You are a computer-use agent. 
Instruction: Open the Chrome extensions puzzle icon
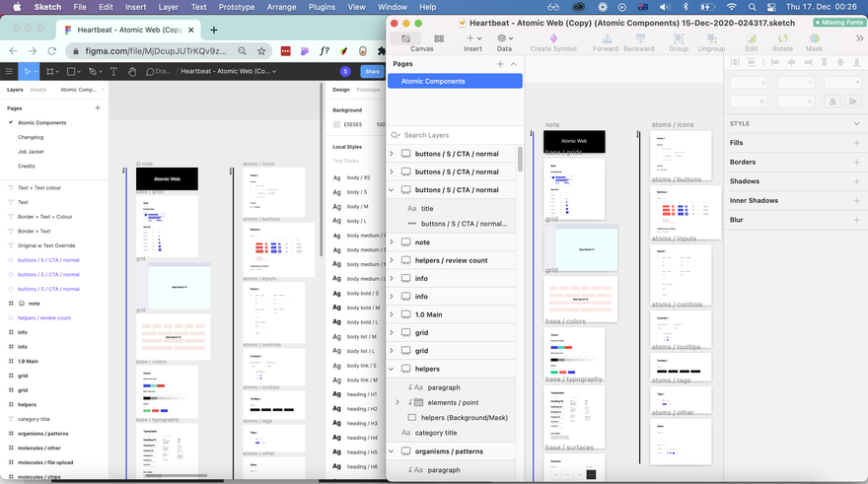coord(381,51)
